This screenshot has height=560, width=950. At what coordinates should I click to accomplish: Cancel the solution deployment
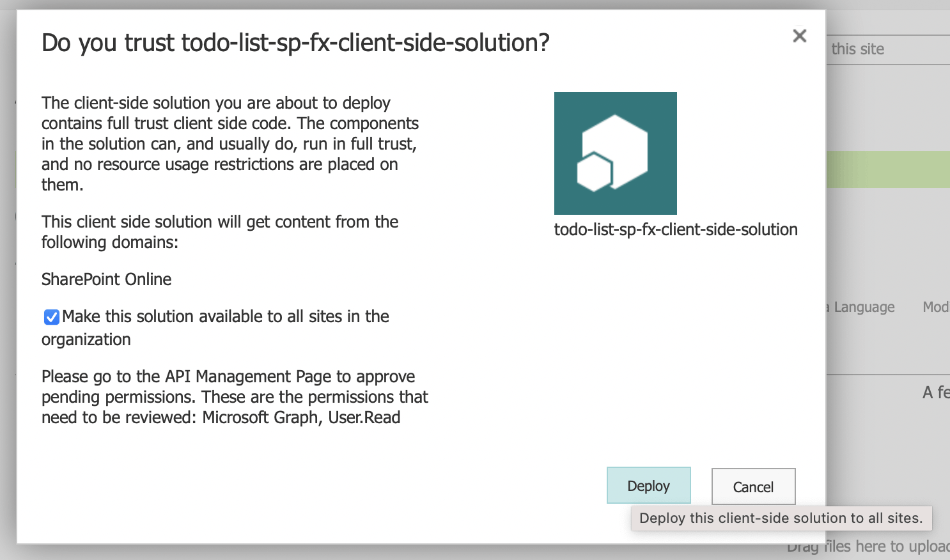[753, 487]
